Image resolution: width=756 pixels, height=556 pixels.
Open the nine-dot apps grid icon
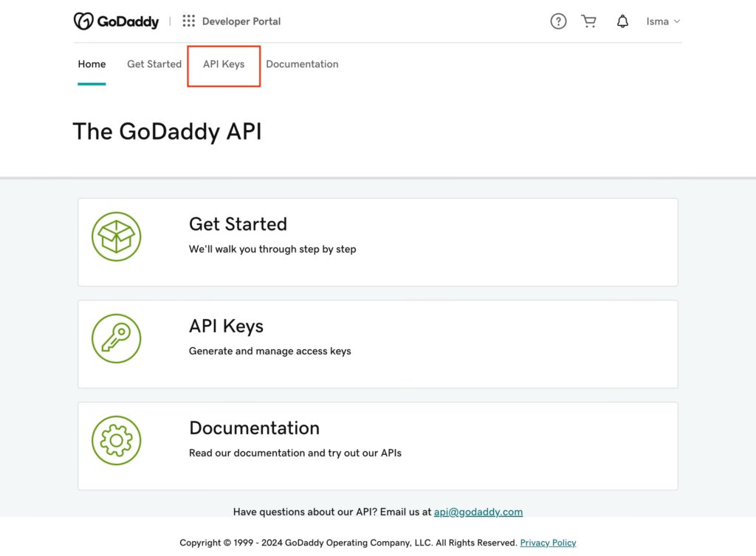click(x=189, y=21)
